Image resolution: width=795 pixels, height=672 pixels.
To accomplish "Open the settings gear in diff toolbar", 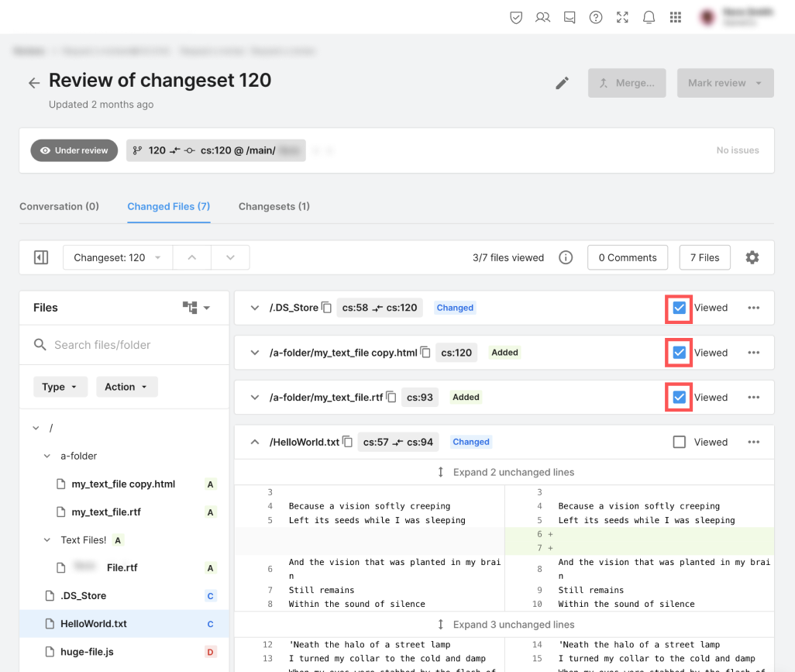I will [752, 257].
